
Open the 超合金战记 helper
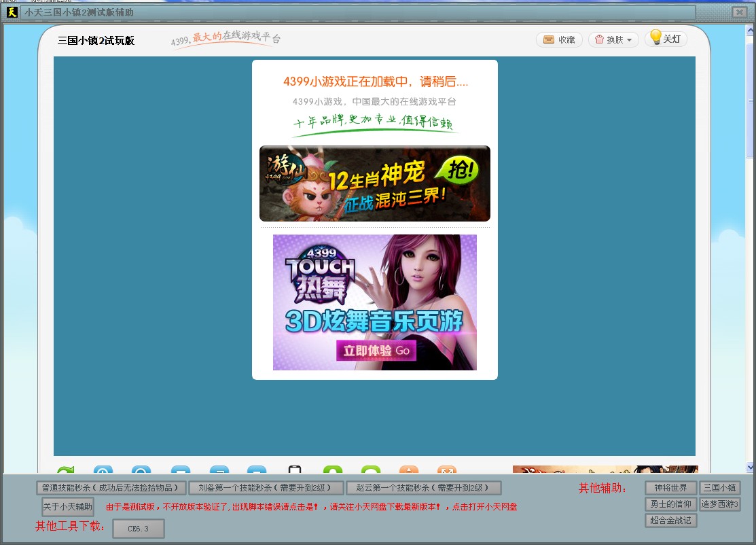(x=670, y=521)
